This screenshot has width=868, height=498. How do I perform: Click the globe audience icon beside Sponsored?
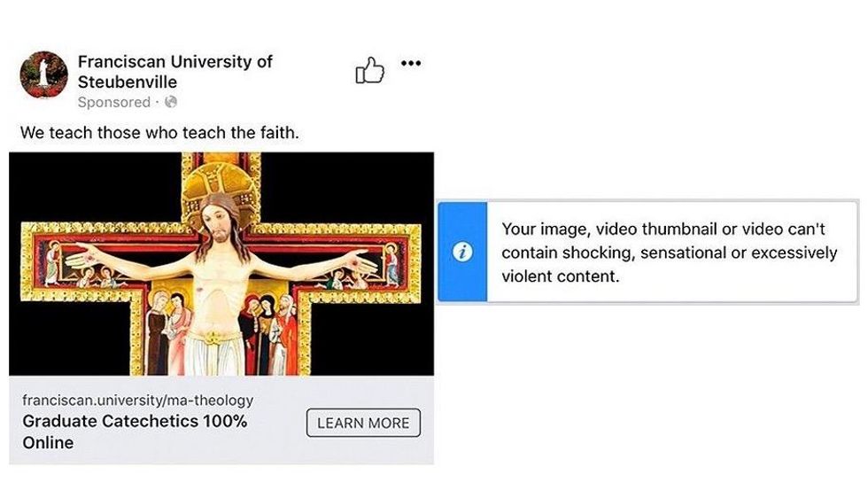172,102
